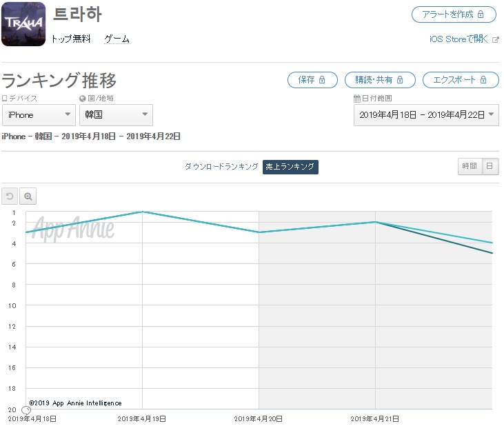504x426 pixels.
Task: Click the lock icon on エクスポート button
Action: 483,80
